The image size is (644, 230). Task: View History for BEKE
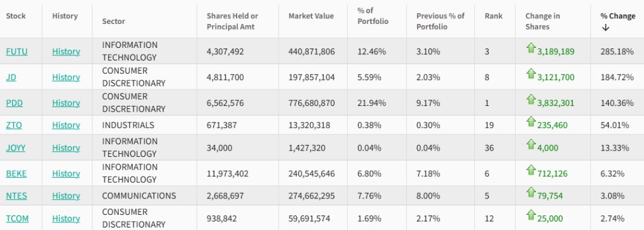(65, 174)
